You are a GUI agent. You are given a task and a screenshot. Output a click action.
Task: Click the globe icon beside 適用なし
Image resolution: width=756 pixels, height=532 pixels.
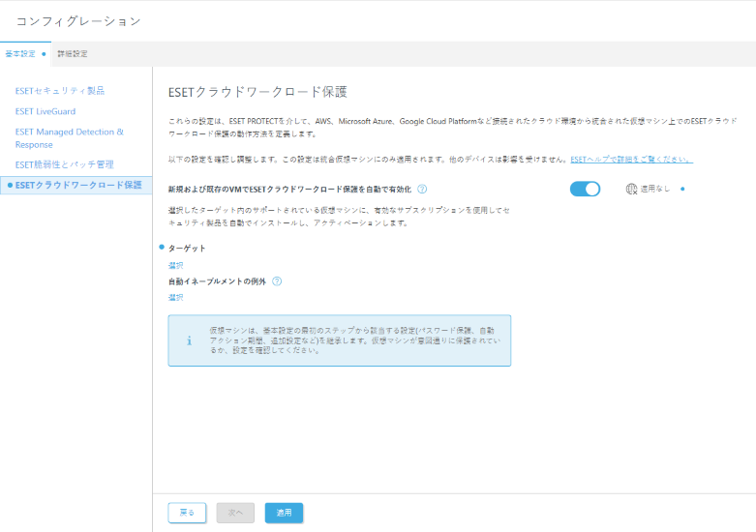point(631,189)
